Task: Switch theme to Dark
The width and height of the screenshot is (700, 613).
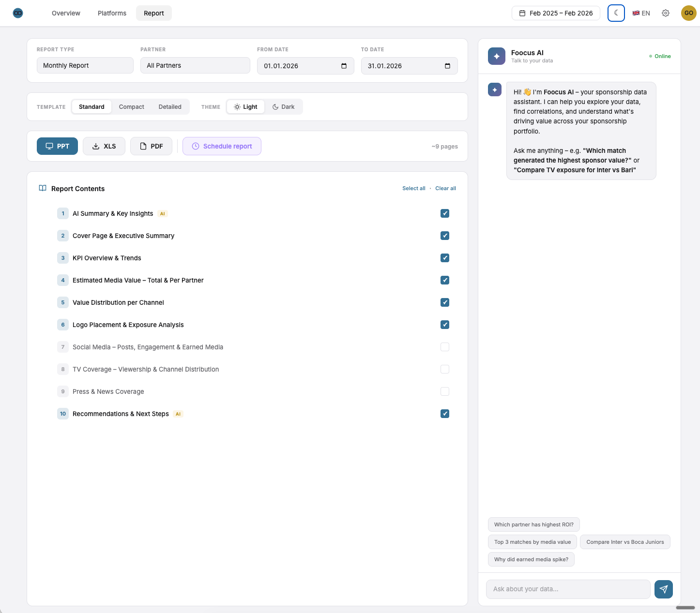Action: tap(284, 106)
